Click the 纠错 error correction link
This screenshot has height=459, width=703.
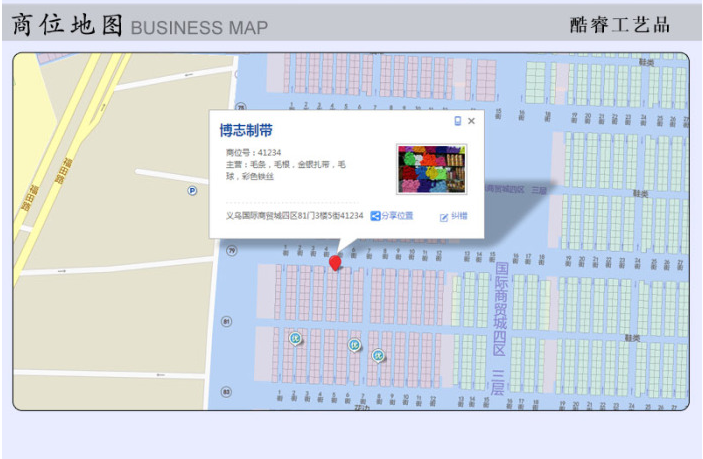[x=453, y=216]
